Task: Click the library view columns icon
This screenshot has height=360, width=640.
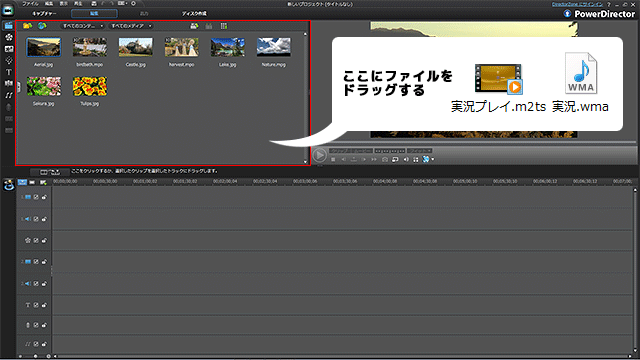Action: [x=224, y=26]
